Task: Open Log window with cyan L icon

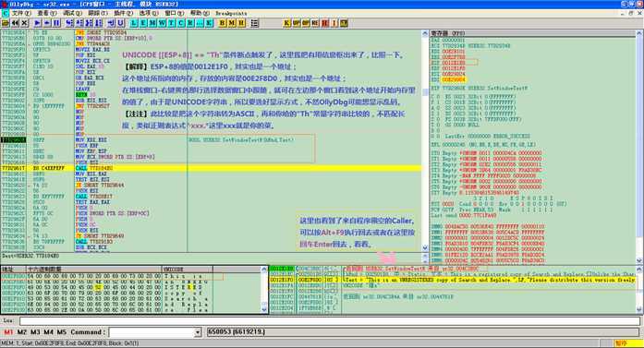Action: click(133, 23)
